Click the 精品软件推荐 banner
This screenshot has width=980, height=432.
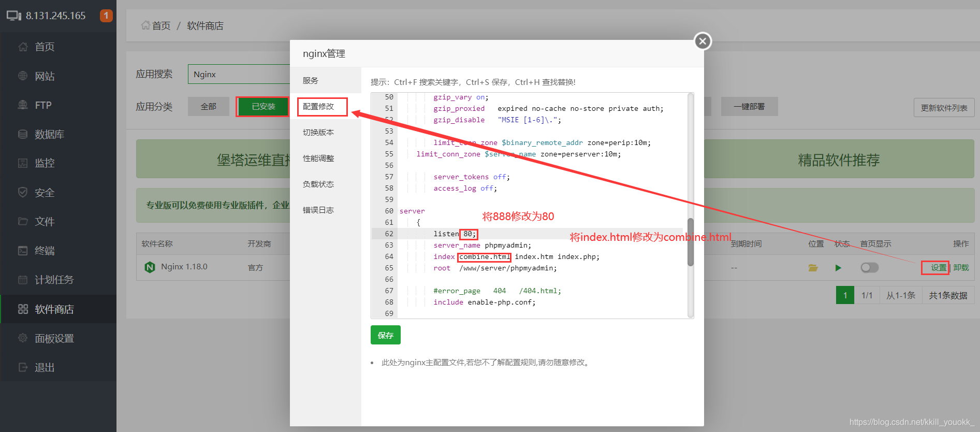839,160
